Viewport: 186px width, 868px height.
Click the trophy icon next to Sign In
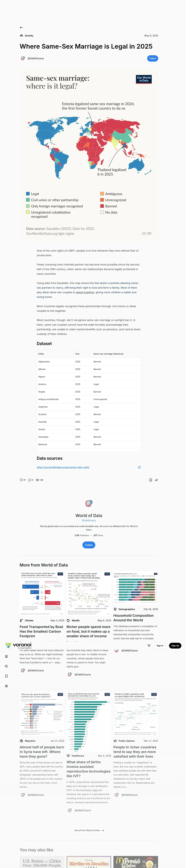coord(149,646)
